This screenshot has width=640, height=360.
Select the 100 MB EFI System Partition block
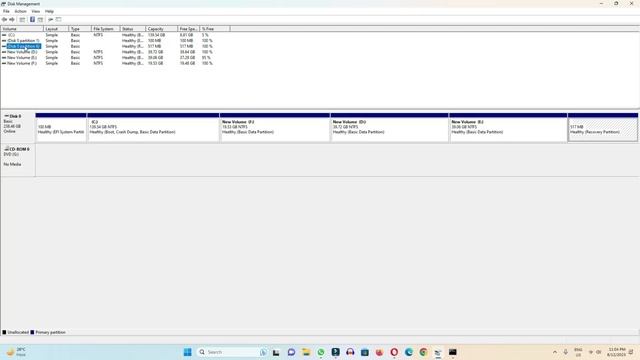pos(61,128)
